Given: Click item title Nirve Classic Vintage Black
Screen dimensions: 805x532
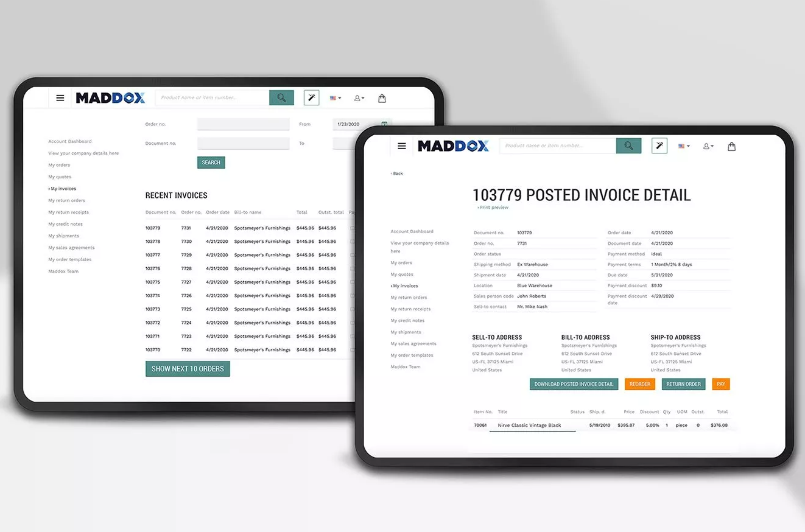Looking at the screenshot, I should click(x=529, y=425).
